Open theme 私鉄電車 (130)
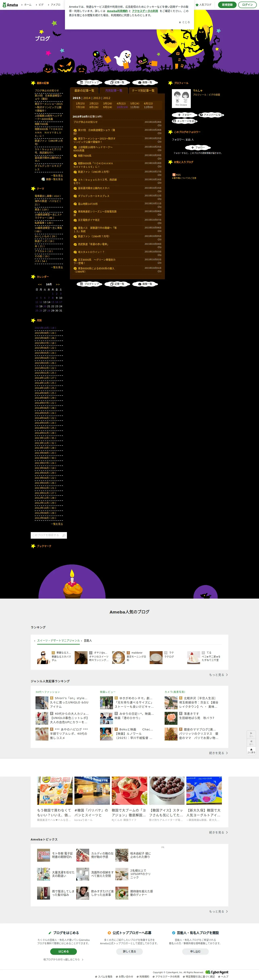This screenshot has height=980, width=259. (x=44, y=223)
